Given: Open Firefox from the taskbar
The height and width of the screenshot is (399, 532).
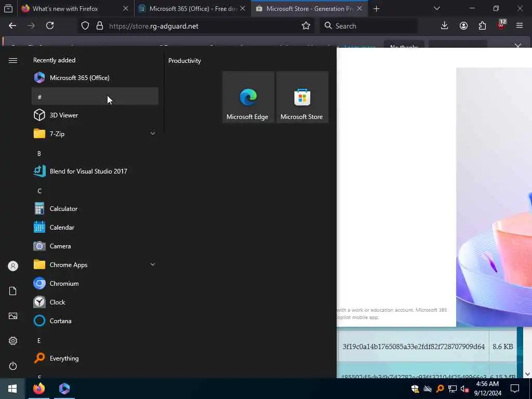Looking at the screenshot, I should tap(38, 389).
